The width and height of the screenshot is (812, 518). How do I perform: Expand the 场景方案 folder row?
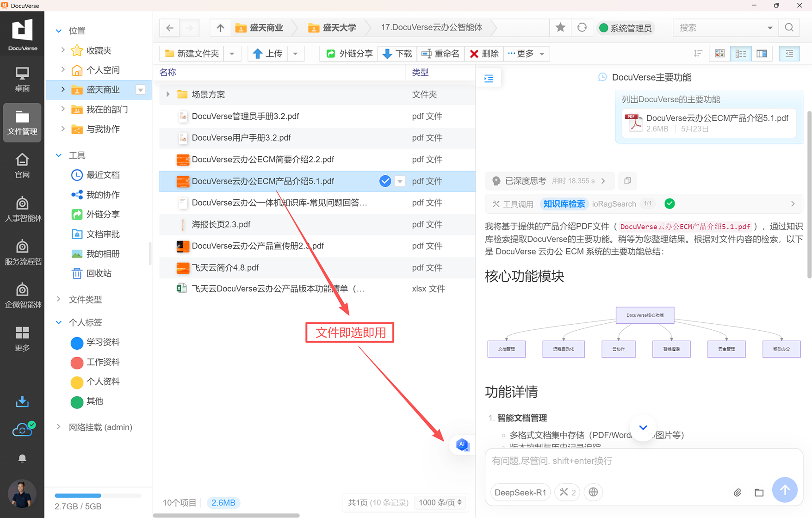click(168, 94)
